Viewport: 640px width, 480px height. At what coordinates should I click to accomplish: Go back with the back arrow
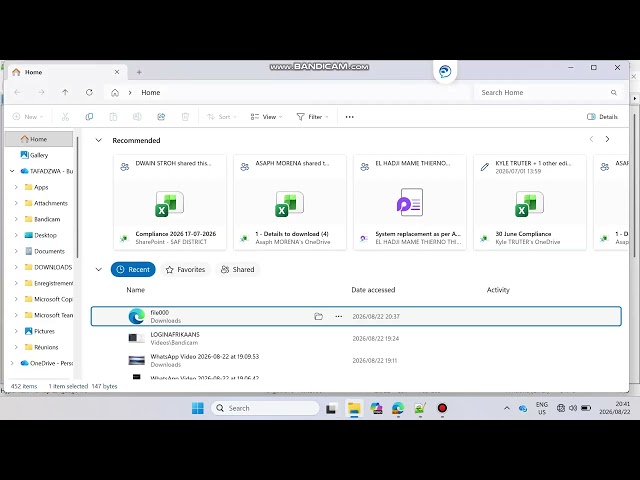[x=18, y=93]
